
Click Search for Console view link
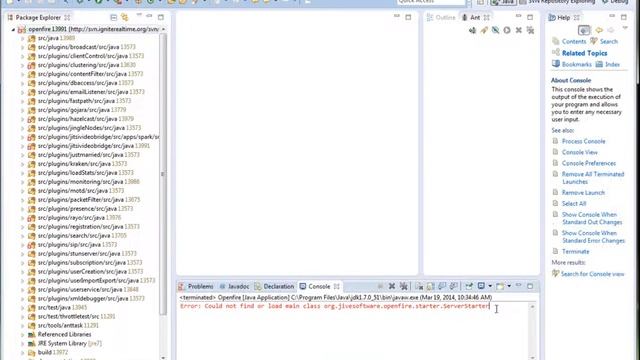tap(592, 274)
